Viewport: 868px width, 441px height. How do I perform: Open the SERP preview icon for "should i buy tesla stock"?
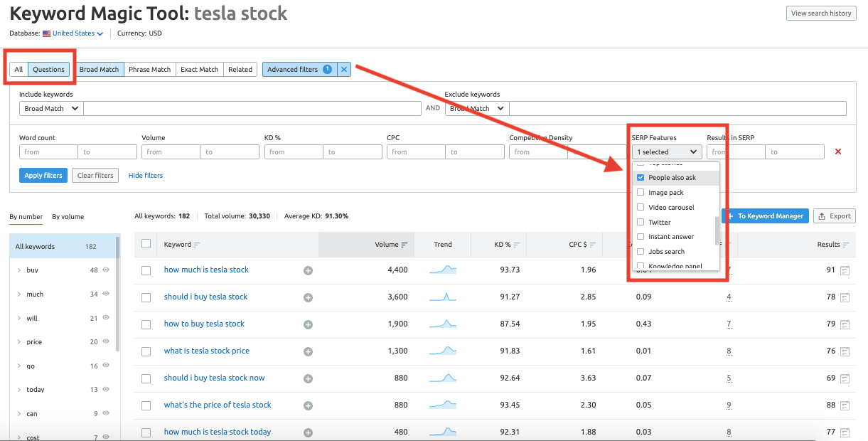[845, 297]
